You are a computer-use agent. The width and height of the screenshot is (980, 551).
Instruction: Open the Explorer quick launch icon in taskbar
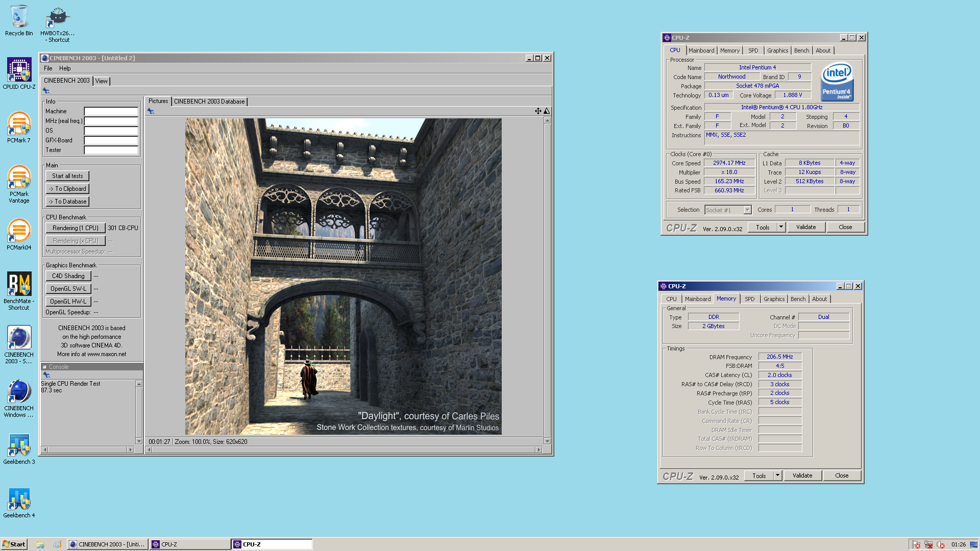pos(40,544)
